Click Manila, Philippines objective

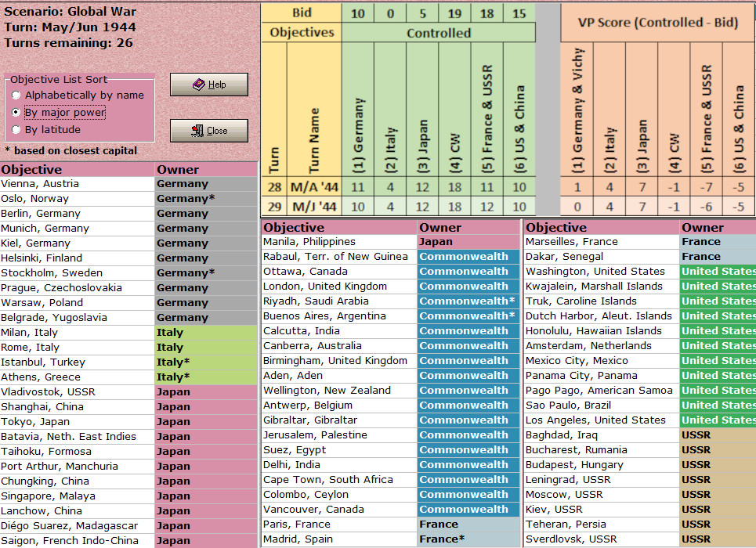coord(339,241)
